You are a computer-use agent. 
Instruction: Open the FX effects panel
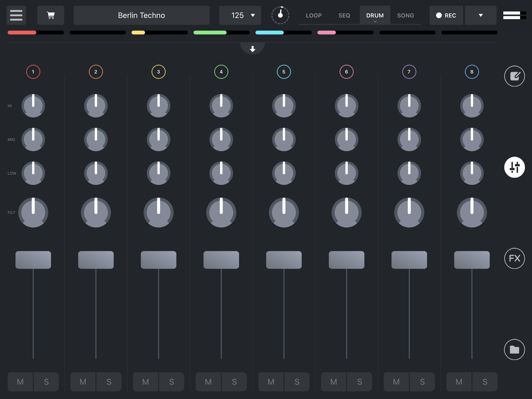(514, 258)
